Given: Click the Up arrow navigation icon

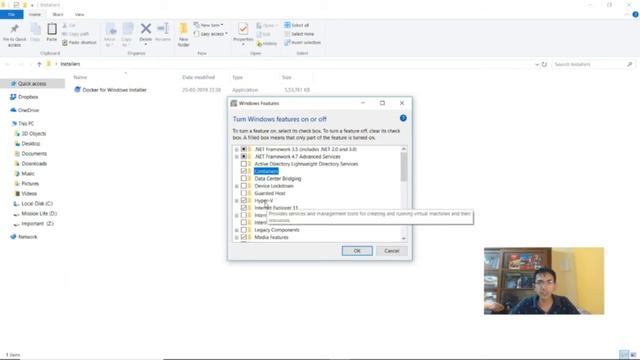Looking at the screenshot, I should (39, 64).
